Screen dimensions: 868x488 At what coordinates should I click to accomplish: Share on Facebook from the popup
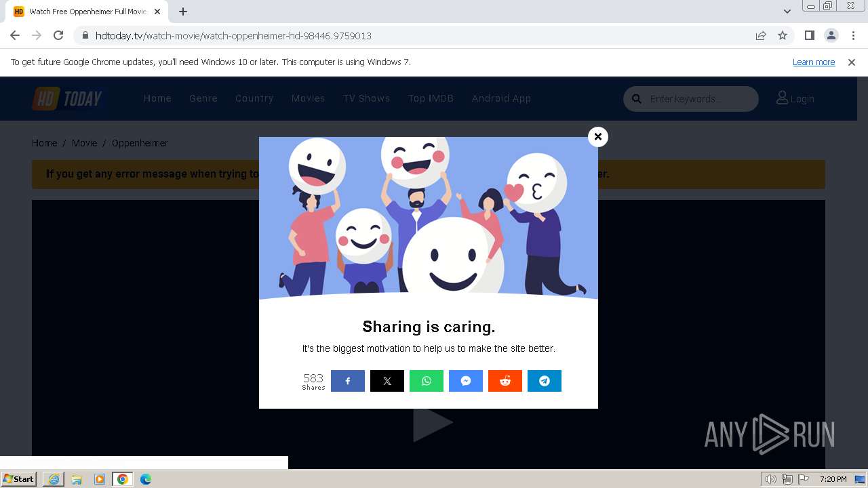tap(348, 381)
